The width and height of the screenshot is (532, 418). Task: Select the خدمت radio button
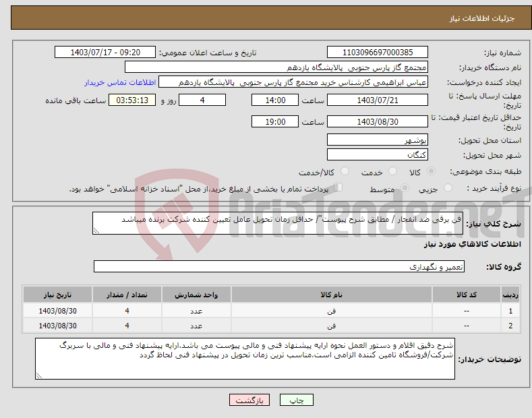click(x=392, y=171)
